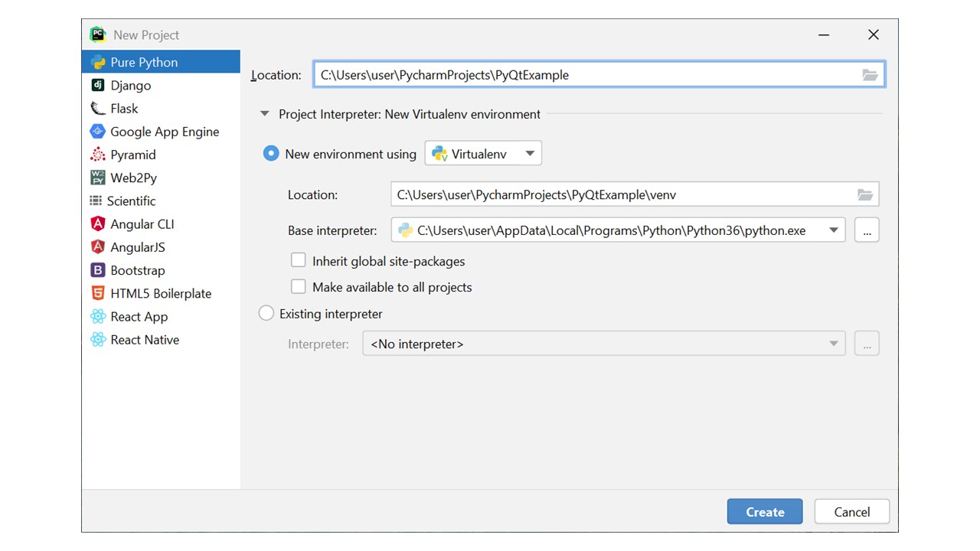980x551 pixels.
Task: Click the Create button
Action: (x=764, y=512)
